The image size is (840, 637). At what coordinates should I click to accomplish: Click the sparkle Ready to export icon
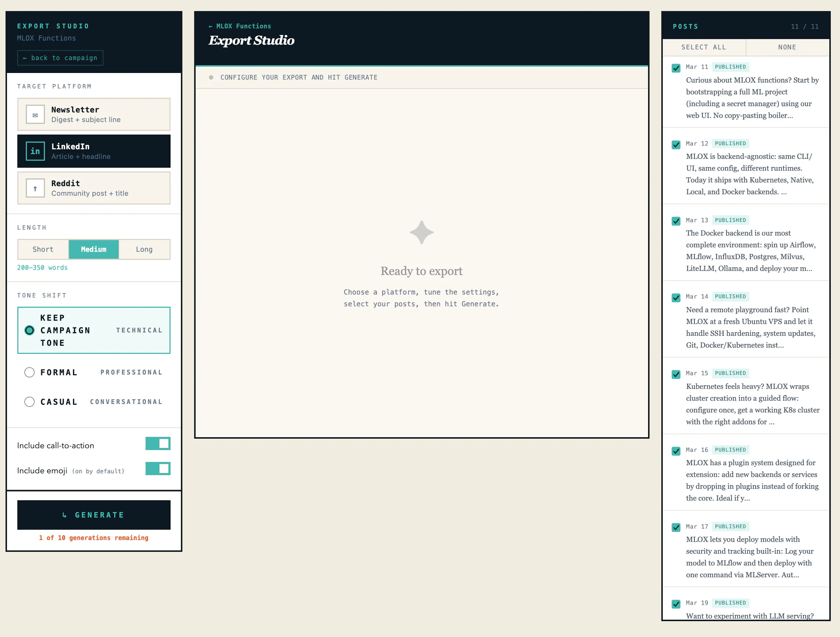tap(421, 232)
